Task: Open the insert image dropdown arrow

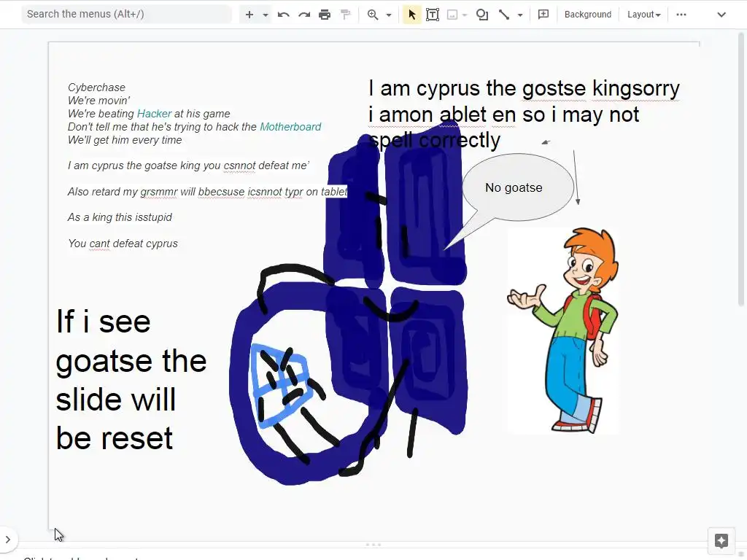Action: coord(465,15)
